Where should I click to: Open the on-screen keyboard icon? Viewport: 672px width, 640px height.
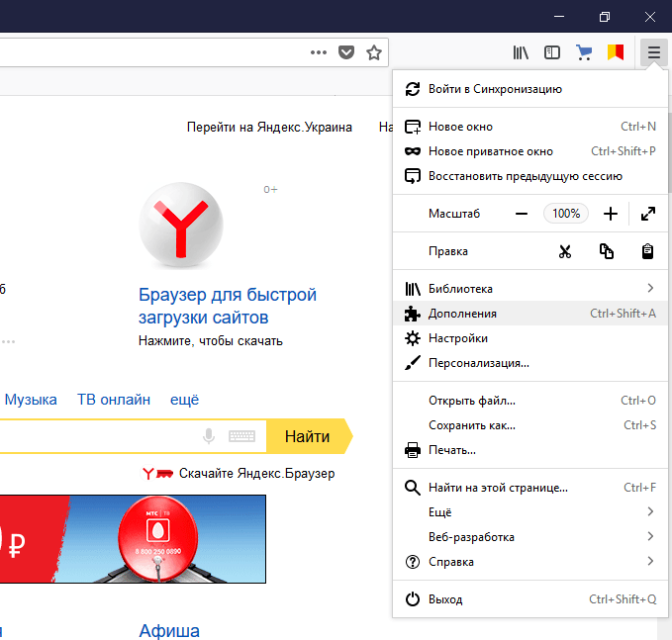pyautogui.click(x=241, y=436)
